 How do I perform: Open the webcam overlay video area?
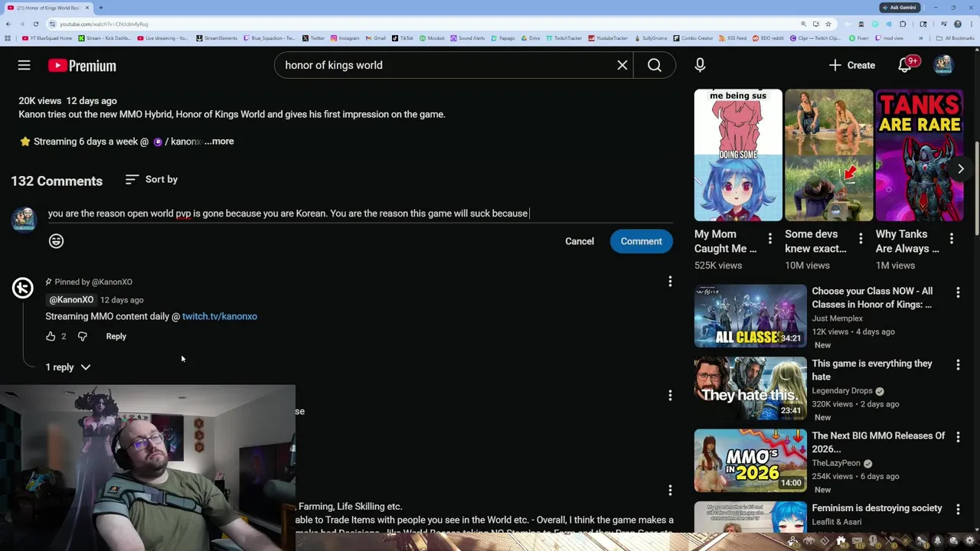147,468
